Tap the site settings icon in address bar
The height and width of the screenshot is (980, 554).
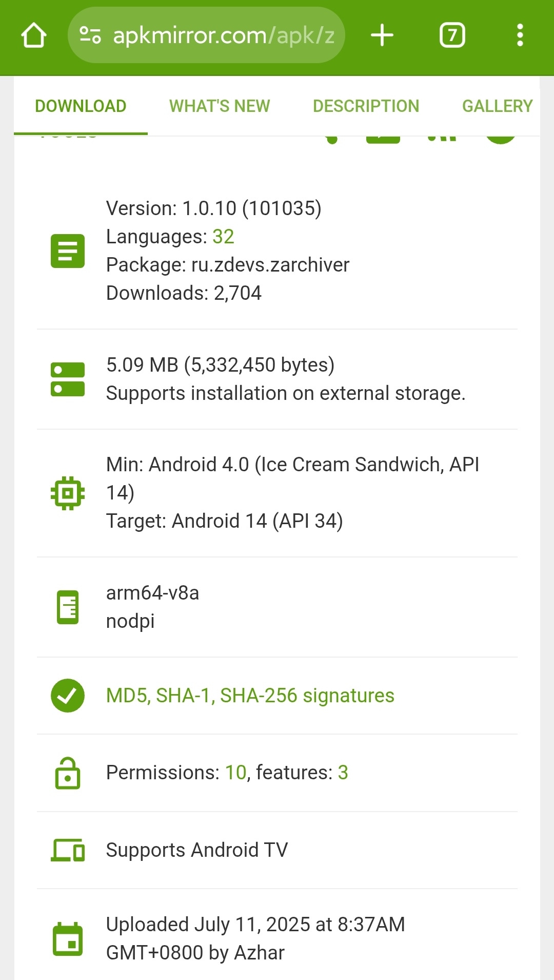click(x=90, y=35)
